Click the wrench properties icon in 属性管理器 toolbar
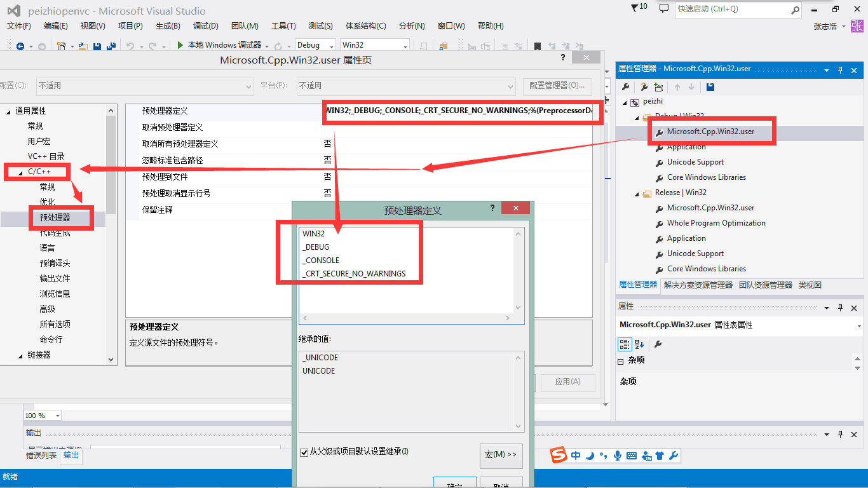This screenshot has height=488, width=868. tap(626, 86)
